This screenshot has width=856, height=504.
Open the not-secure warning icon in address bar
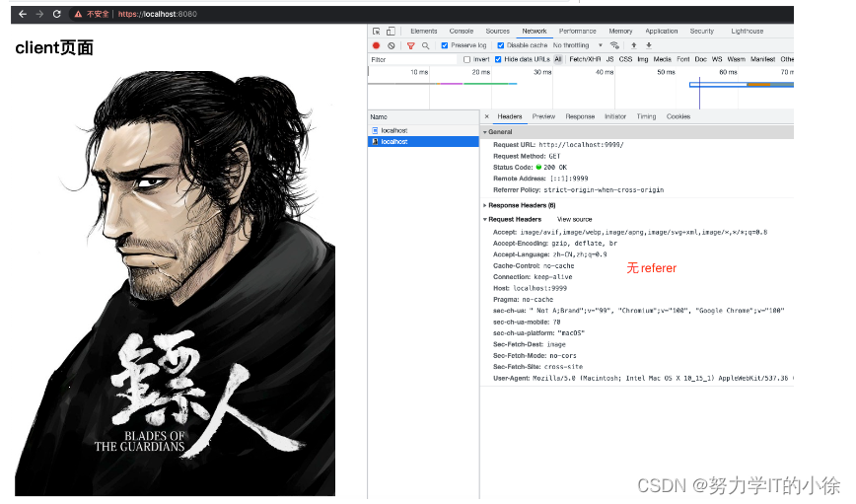[78, 14]
